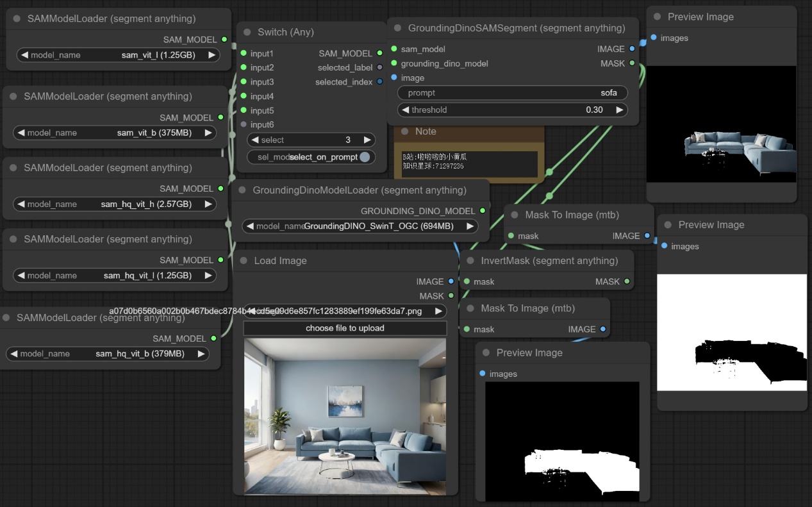
Task: Click the MASK output port of GroundingDinoSAMSegment
Action: point(632,63)
